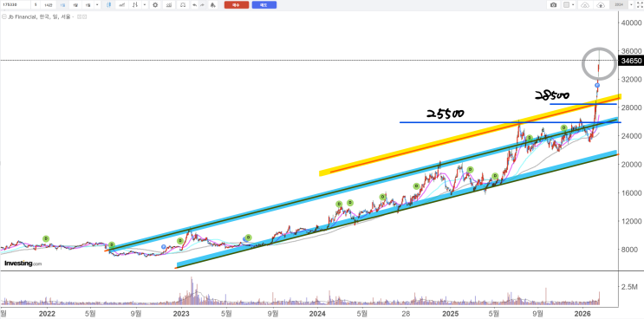Click the 2022 time axis label
The width and height of the screenshot is (644, 319).
[x=47, y=313]
